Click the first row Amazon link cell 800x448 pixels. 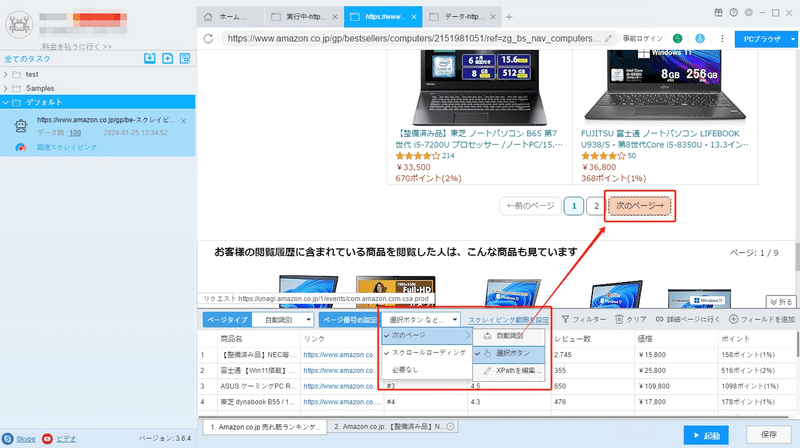[x=341, y=355]
